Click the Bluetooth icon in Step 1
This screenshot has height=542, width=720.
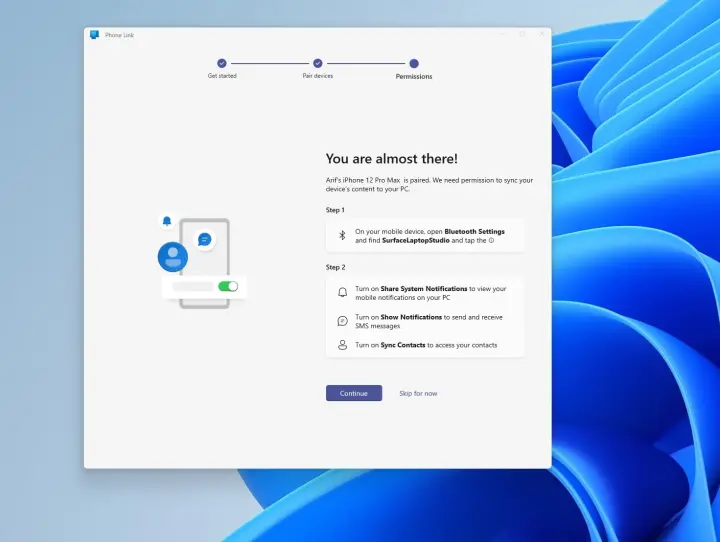pyautogui.click(x=342, y=236)
